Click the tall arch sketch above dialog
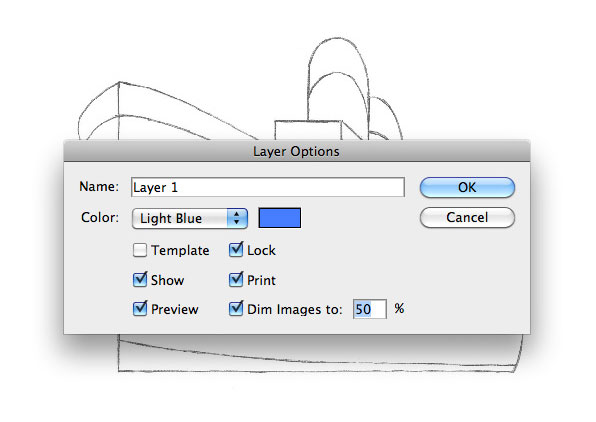 pos(338,88)
